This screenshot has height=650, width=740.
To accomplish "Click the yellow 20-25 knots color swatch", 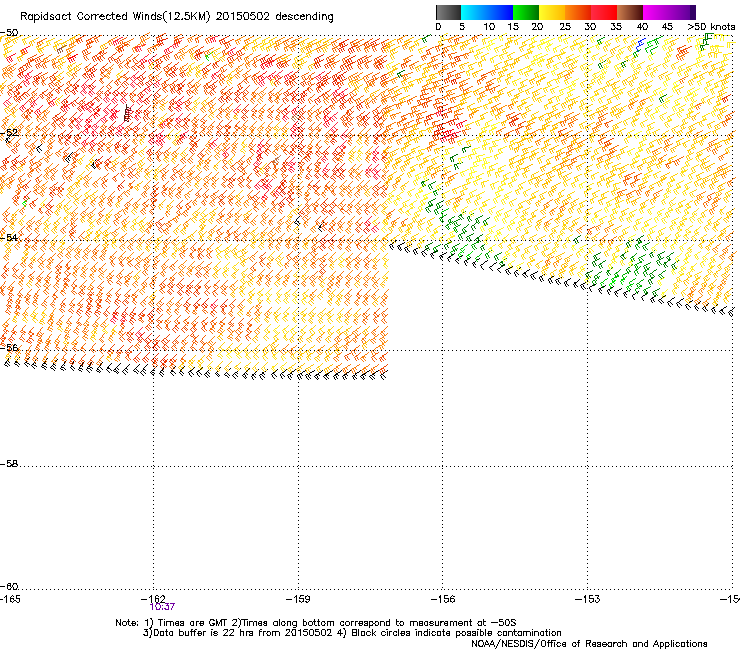I will (x=552, y=12).
